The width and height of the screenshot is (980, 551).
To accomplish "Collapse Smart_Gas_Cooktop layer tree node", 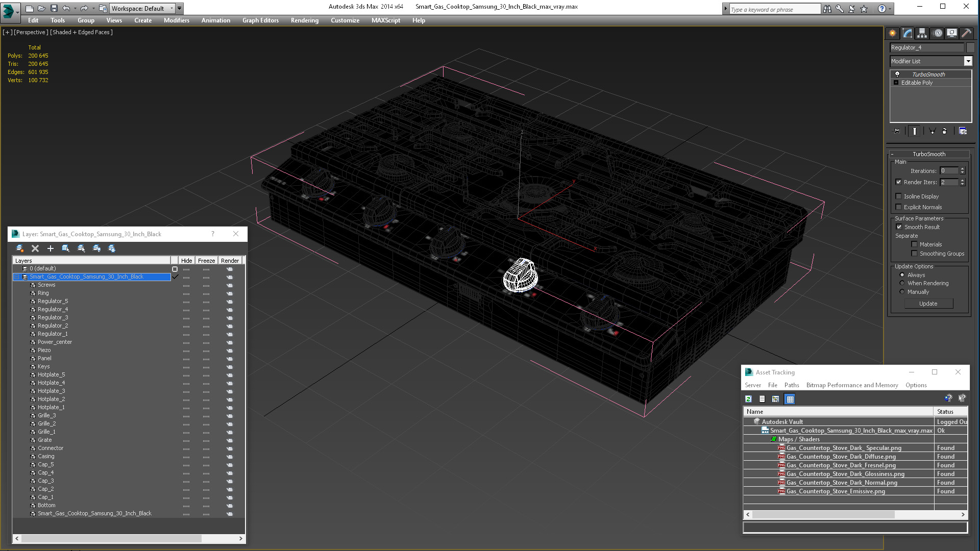I will point(17,277).
